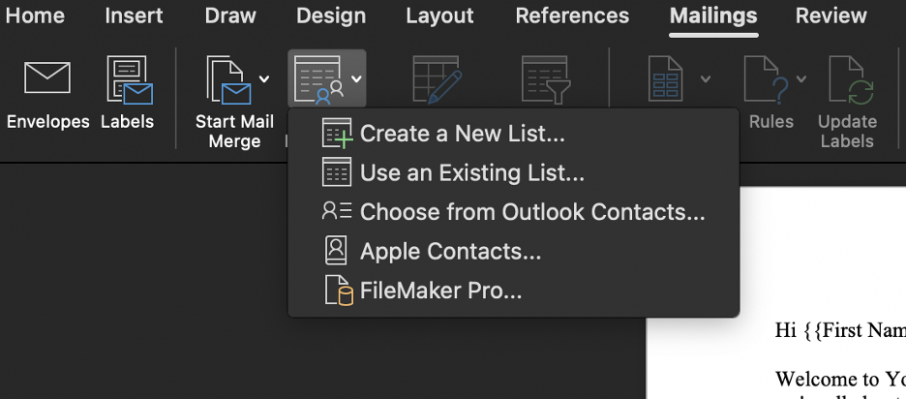Click the Start Mail Merge icon
The width and height of the screenshot is (906, 399).
(x=229, y=80)
